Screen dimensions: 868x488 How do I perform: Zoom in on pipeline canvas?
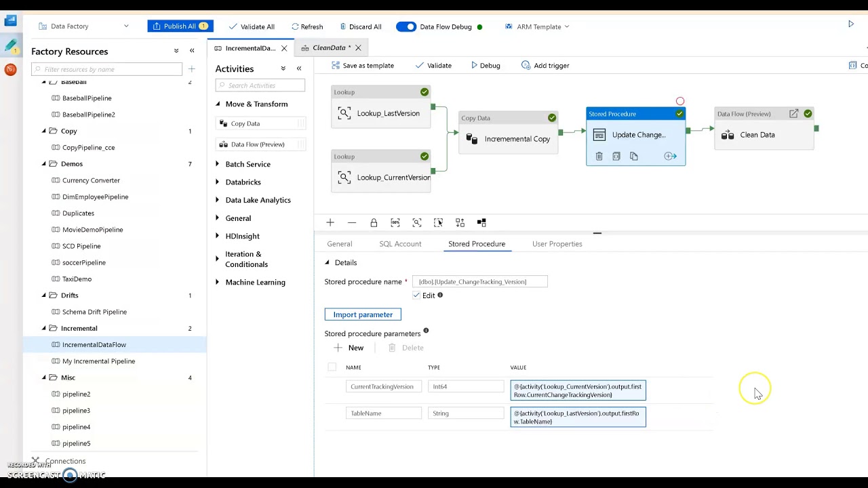330,222
